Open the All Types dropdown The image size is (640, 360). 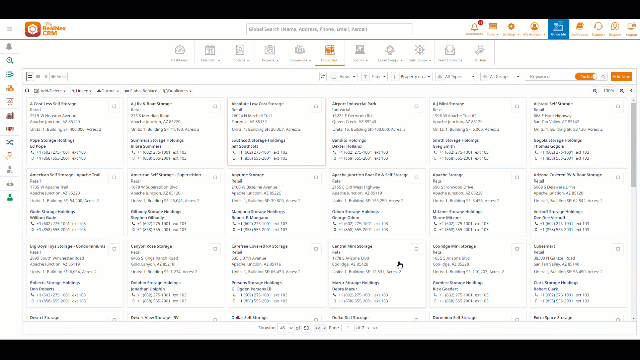pyautogui.click(x=456, y=77)
